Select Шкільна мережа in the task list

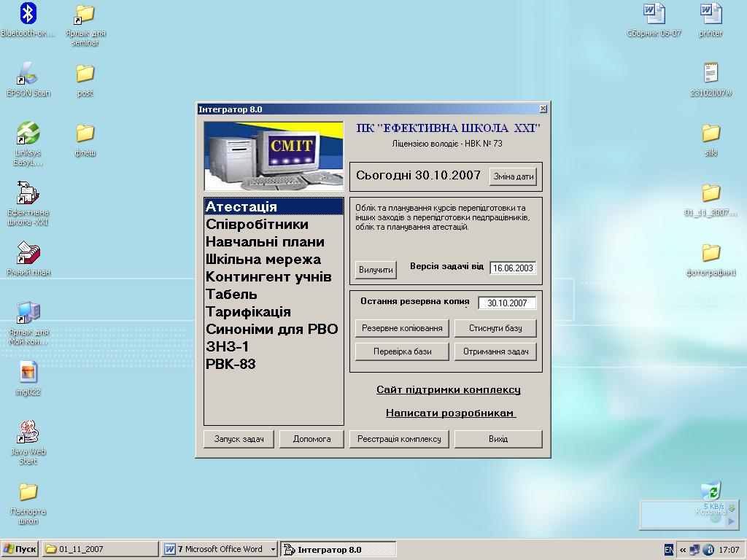pyautogui.click(x=274, y=260)
